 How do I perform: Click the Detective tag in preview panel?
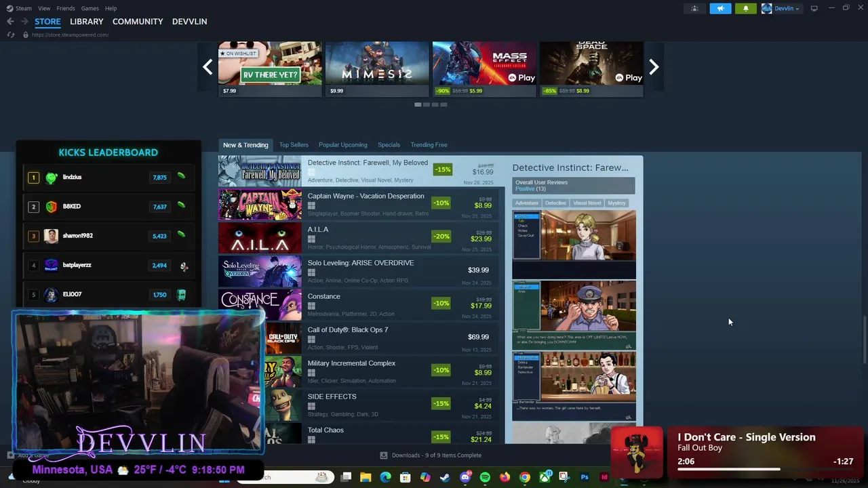pos(555,203)
